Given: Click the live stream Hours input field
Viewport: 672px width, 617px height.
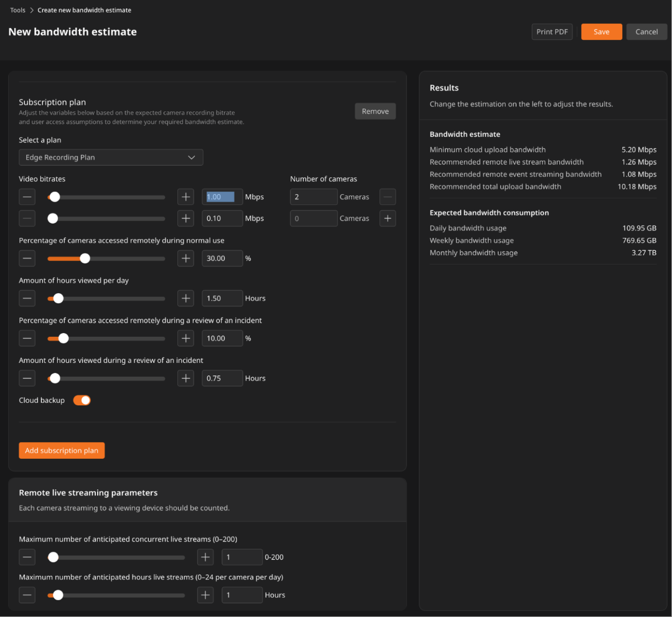Looking at the screenshot, I should tap(241, 595).
